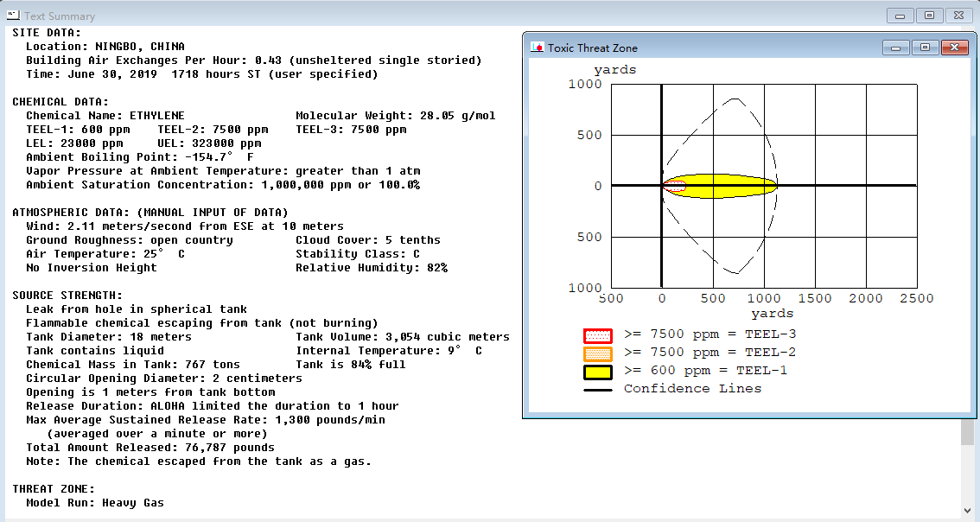This screenshot has height=522, width=980.
Task: Click 'No Inversion Height' text
Action: [x=92, y=267]
